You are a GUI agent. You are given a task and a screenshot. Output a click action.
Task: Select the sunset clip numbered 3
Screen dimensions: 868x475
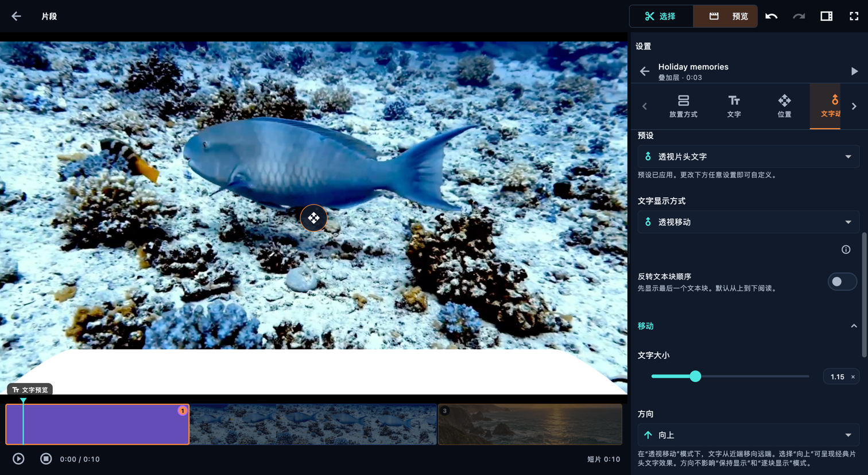click(x=530, y=424)
